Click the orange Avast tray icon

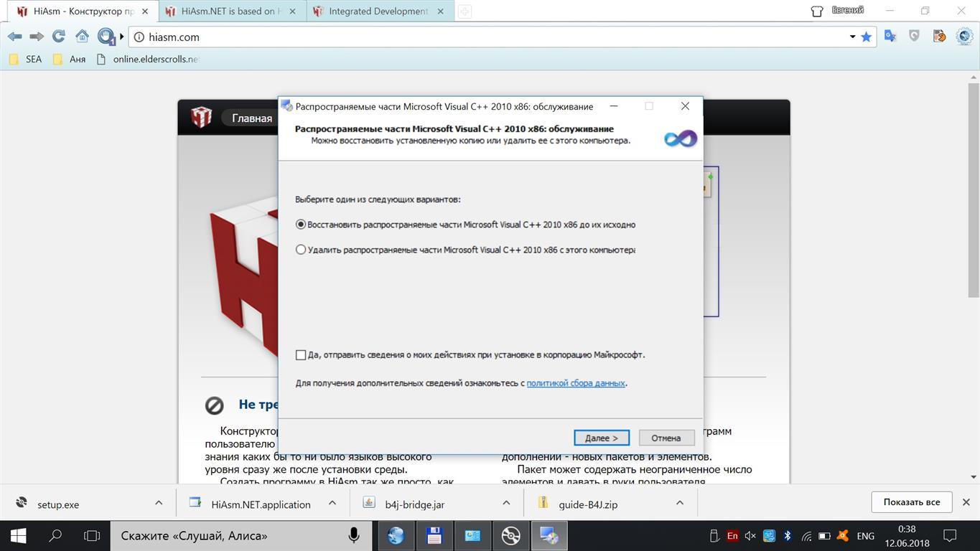[x=844, y=536]
